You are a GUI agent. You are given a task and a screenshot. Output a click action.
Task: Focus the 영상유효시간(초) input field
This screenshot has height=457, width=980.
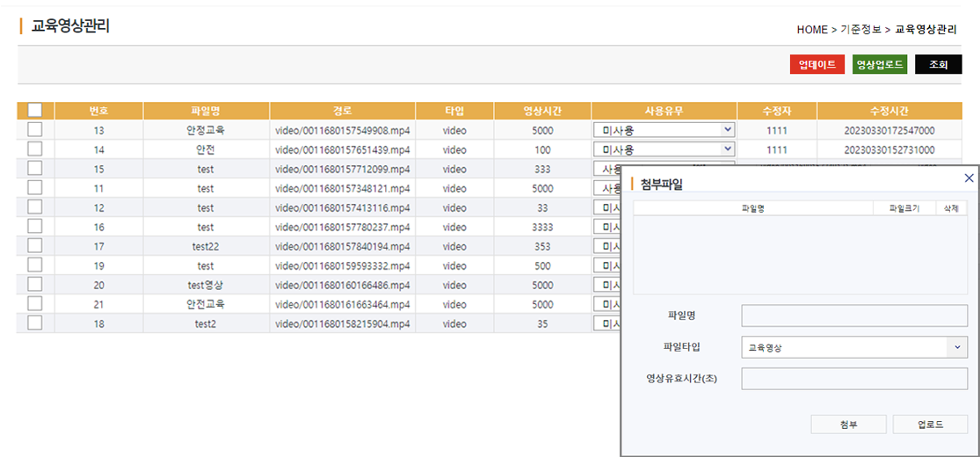[x=853, y=379]
